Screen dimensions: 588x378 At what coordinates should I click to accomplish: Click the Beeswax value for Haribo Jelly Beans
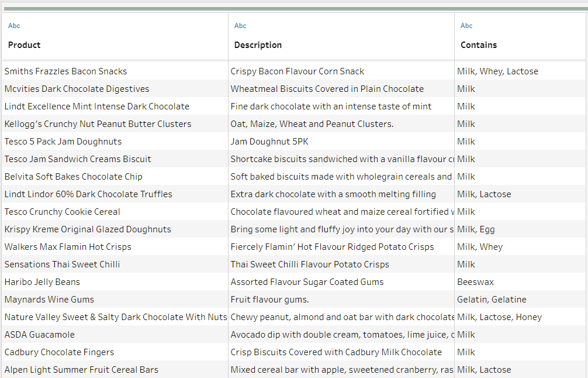coord(475,282)
